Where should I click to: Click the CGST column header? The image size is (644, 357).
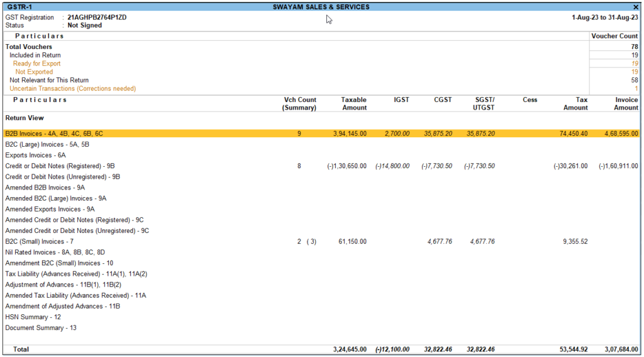443,99
